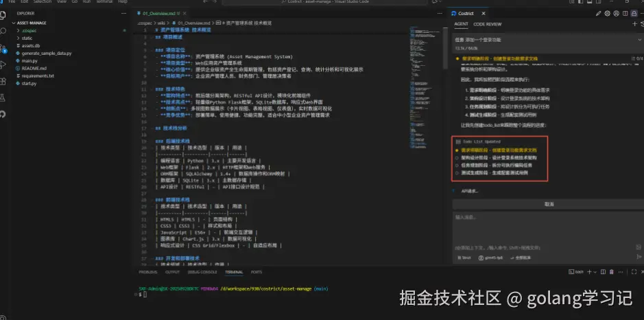
Task: Click the send message arrow icon
Action: click(x=639, y=257)
